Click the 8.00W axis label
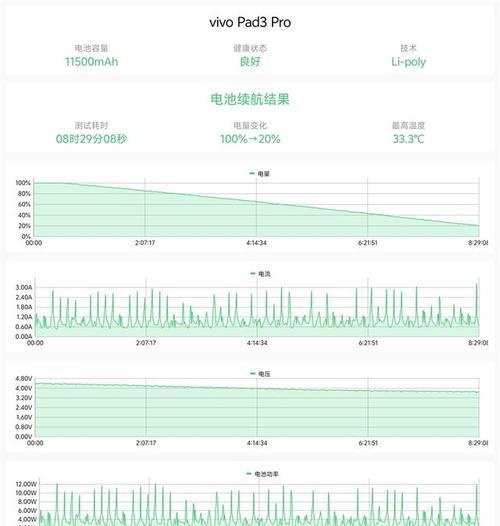 [28, 502]
